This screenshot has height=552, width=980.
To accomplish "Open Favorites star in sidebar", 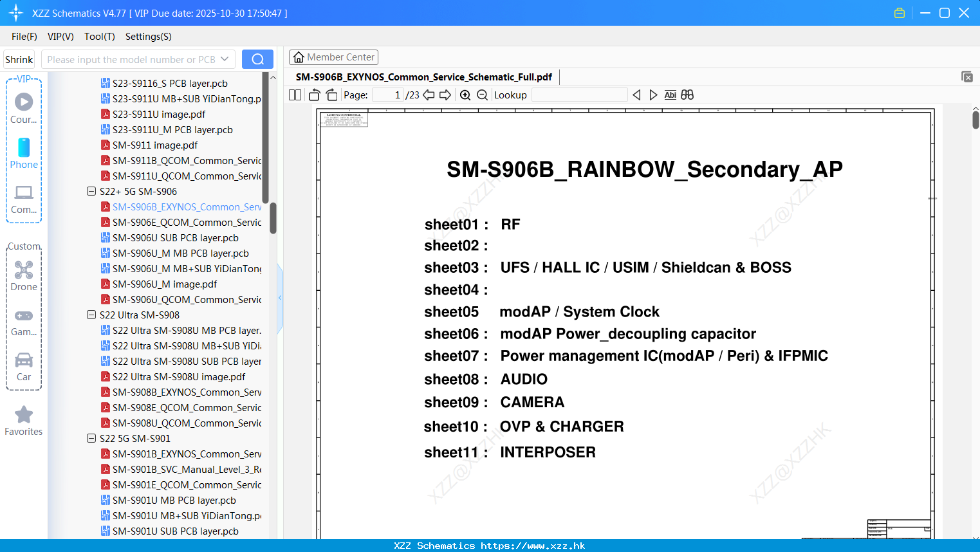I will tap(24, 421).
